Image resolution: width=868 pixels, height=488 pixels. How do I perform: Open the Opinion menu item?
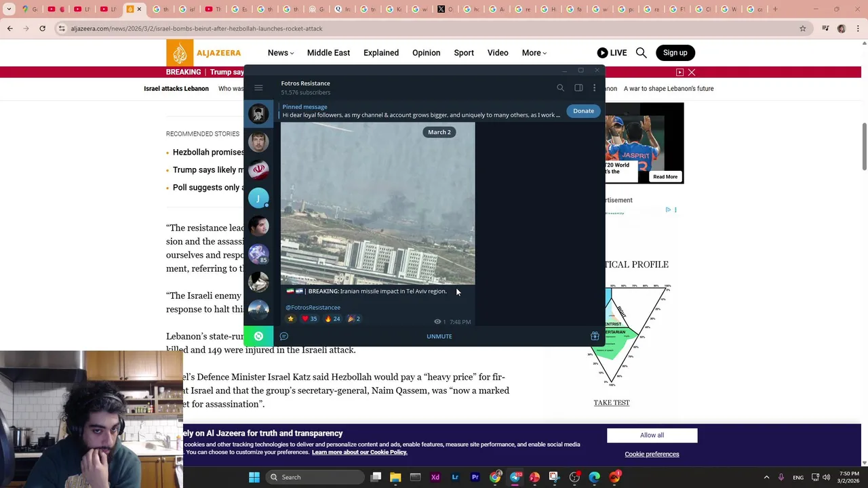(426, 53)
